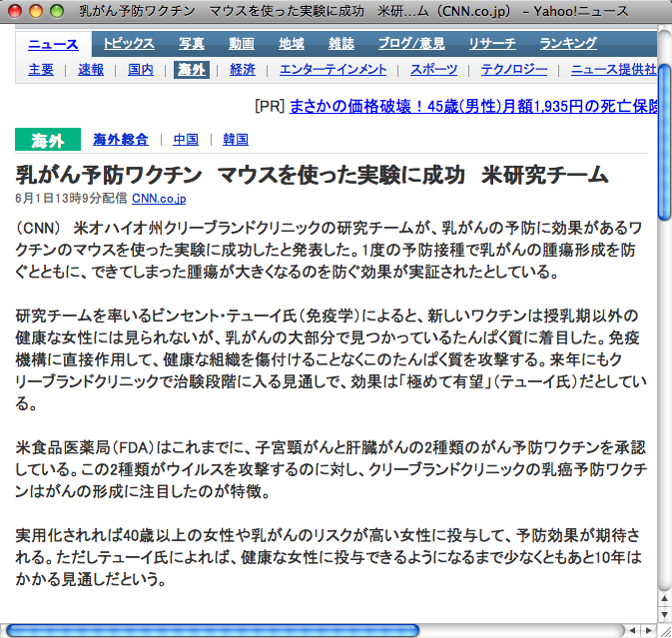The width and height of the screenshot is (672, 638).
Task: Click the scroll down arrow
Action: coord(664,614)
